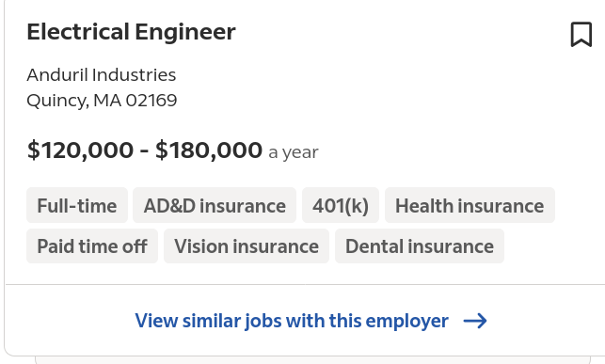This screenshot has width=605, height=364.
Task: Select the Quincy, MA 02169 location text
Action: pyautogui.click(x=102, y=101)
